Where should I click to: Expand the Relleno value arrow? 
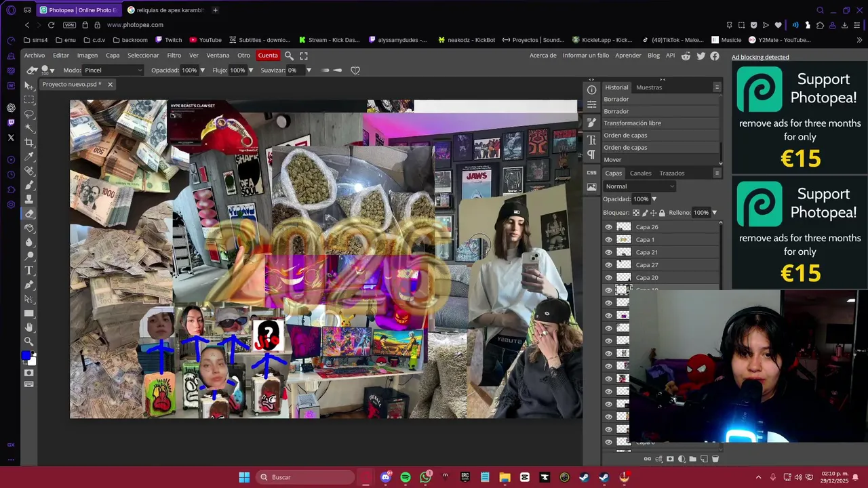pos(714,213)
